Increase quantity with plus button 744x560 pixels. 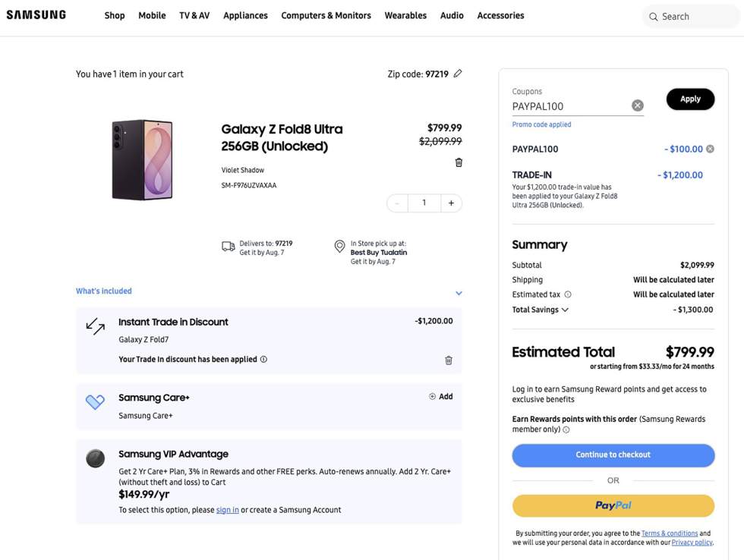click(451, 203)
